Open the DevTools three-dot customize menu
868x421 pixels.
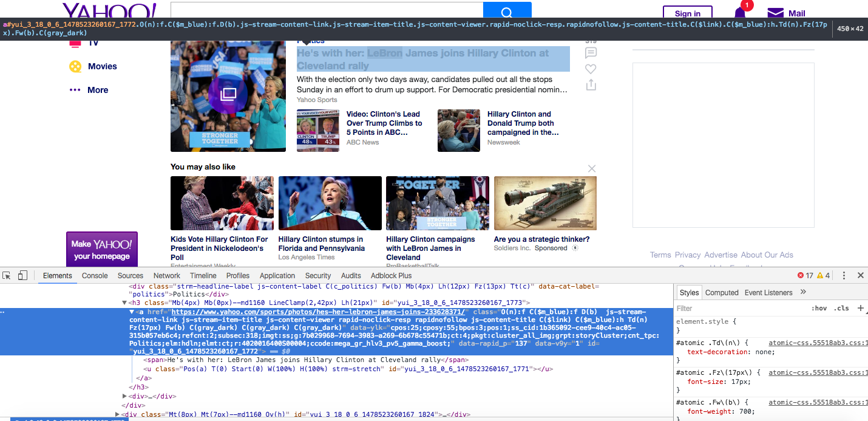click(x=844, y=276)
